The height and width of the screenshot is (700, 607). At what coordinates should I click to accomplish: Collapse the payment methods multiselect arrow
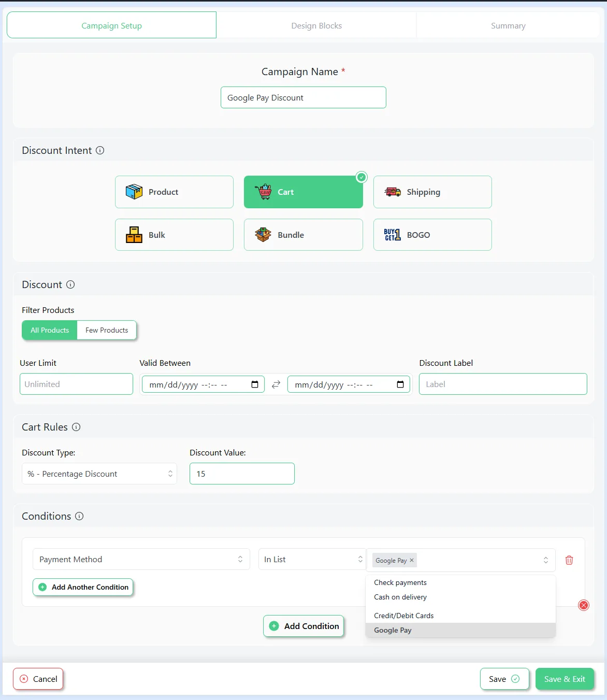click(545, 560)
